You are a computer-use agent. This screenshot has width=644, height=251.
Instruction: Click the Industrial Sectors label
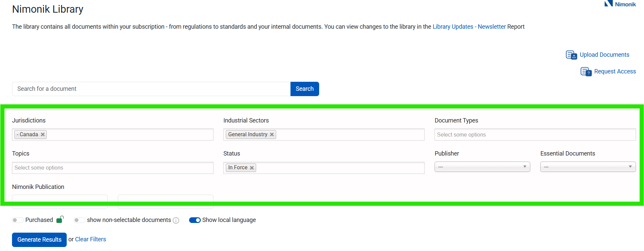[x=246, y=120]
